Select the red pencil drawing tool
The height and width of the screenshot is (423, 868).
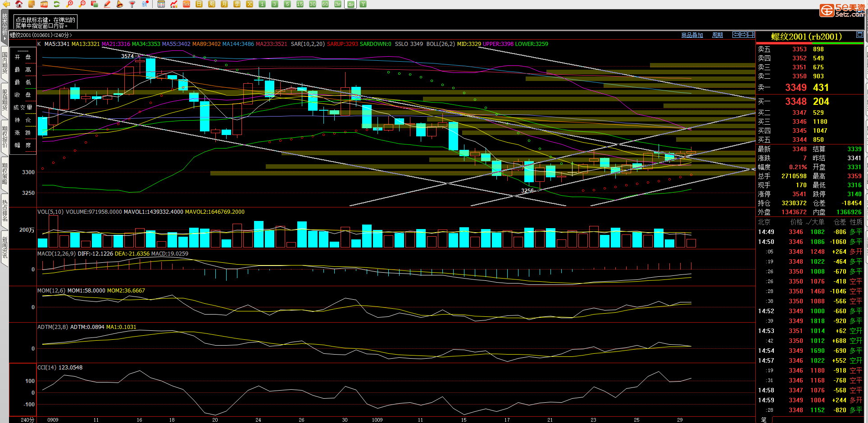coord(107,4)
